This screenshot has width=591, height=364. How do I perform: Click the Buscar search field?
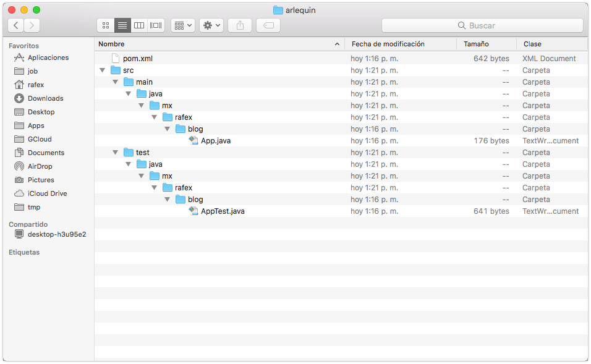[482, 25]
